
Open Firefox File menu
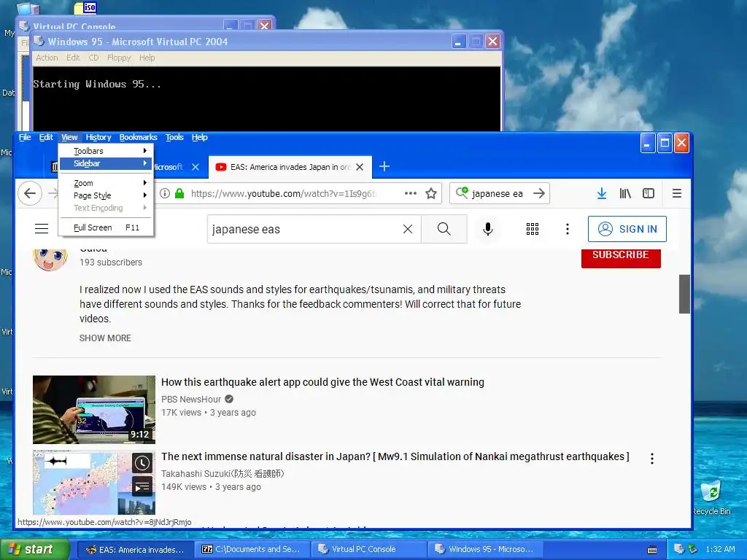25,137
